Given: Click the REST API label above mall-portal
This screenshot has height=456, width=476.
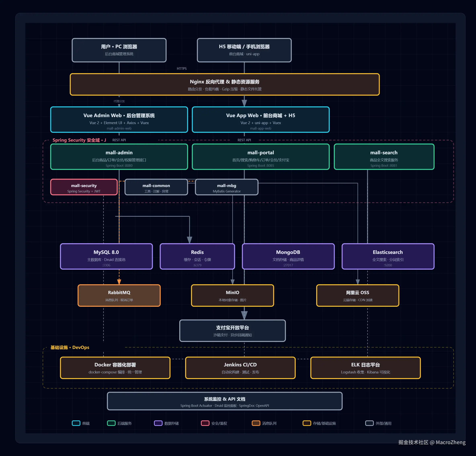Looking at the screenshot, I should click(244, 140).
